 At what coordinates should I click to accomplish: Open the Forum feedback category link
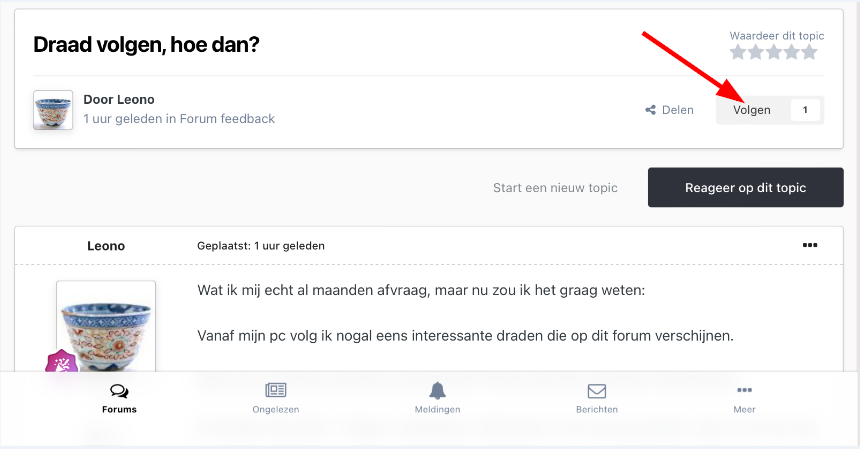point(227,119)
